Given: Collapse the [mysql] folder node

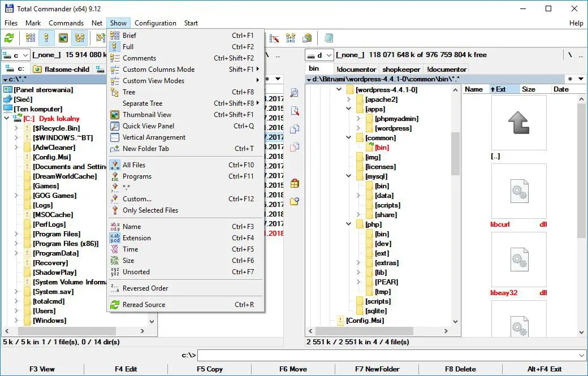Looking at the screenshot, I should point(348,176).
